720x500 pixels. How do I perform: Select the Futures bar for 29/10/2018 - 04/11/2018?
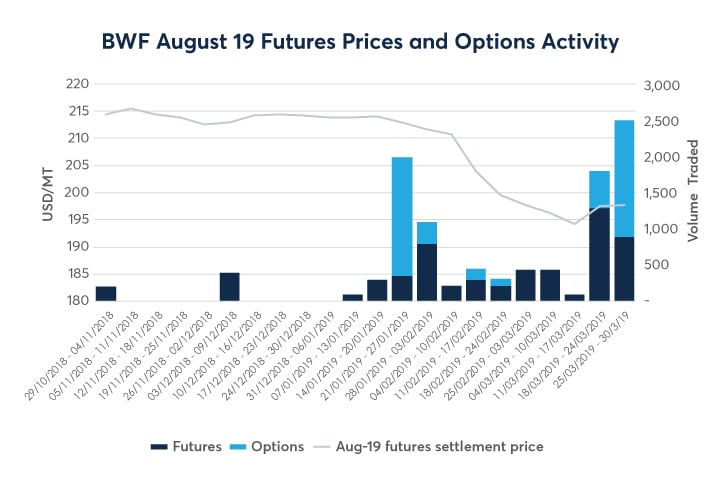point(106,293)
